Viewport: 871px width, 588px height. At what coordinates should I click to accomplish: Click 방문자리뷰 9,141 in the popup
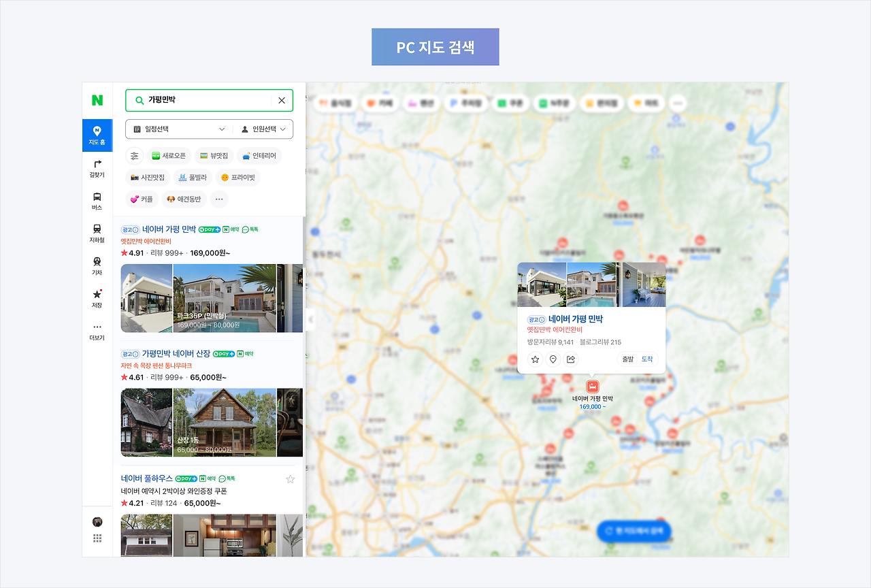tap(550, 342)
